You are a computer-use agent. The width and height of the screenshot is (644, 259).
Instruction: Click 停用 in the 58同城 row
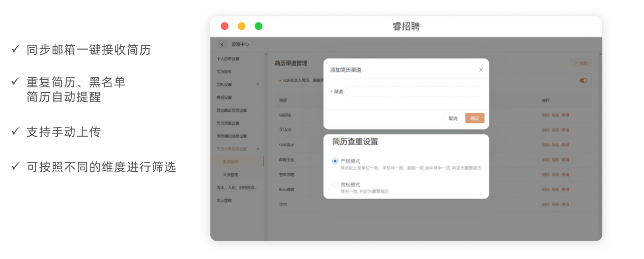(x=565, y=115)
